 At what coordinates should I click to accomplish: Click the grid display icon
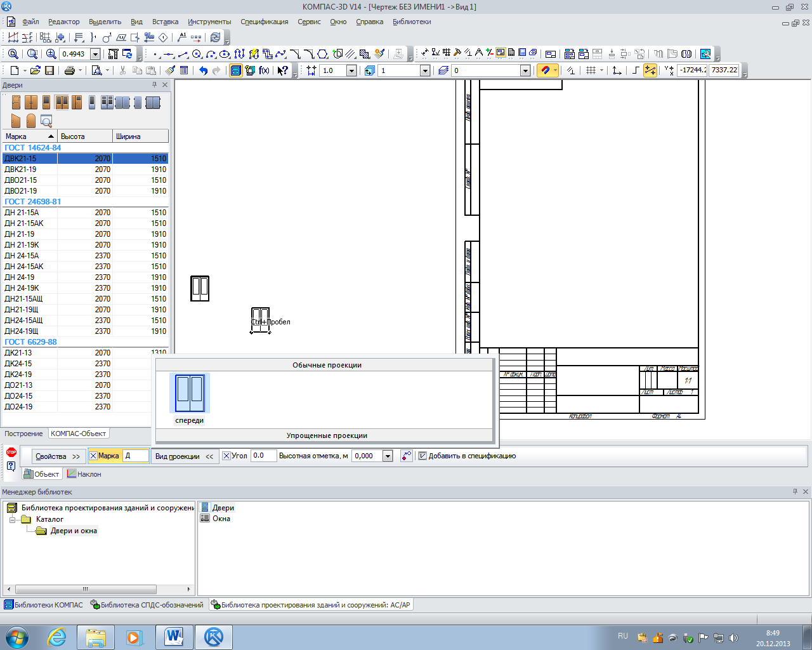coord(591,70)
